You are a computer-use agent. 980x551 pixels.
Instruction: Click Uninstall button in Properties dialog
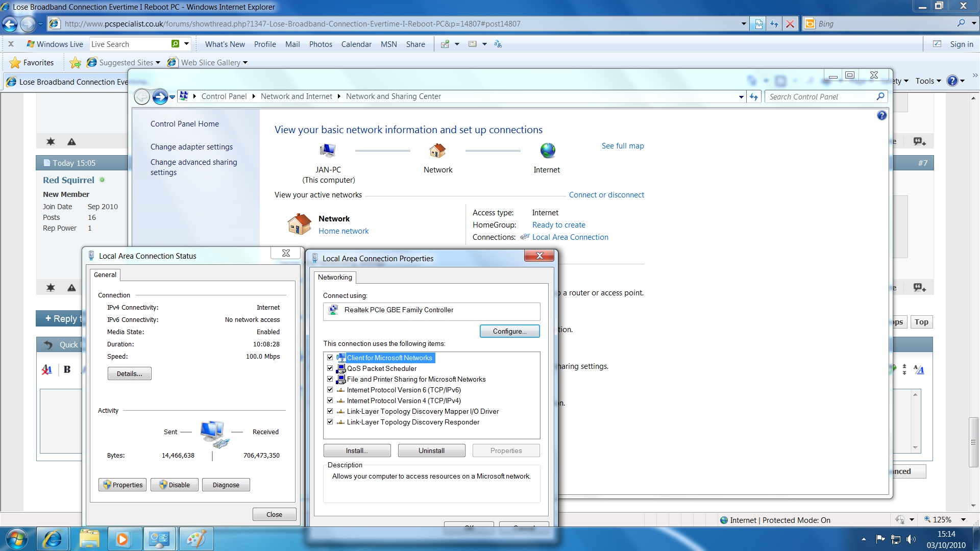(x=431, y=450)
